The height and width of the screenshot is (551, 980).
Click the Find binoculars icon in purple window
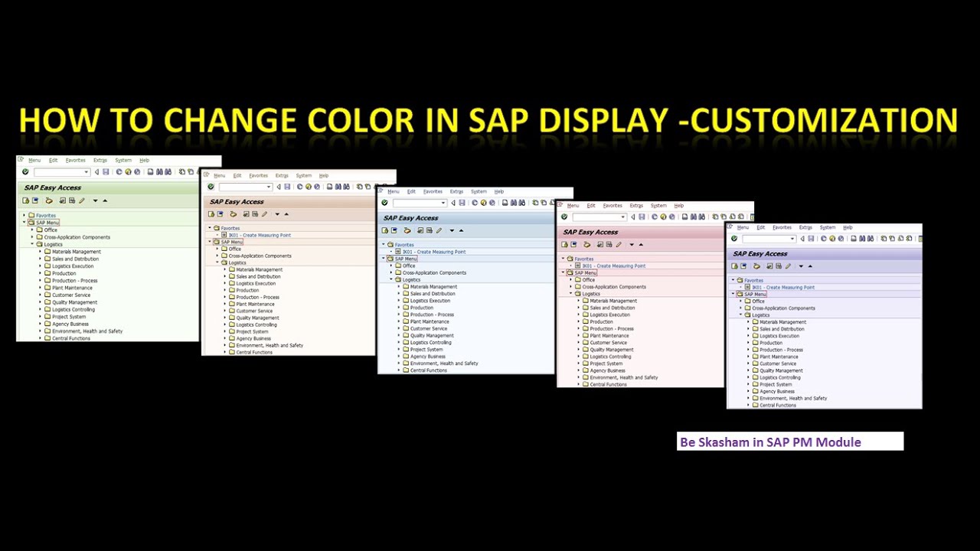[862, 238]
